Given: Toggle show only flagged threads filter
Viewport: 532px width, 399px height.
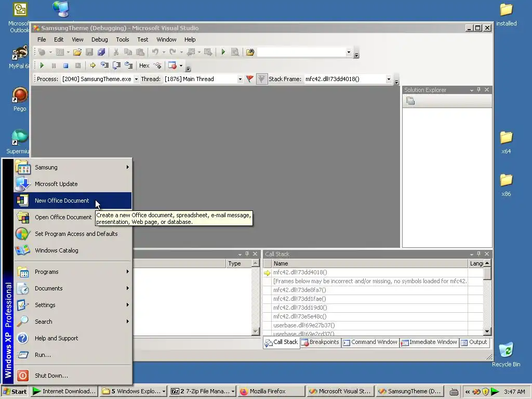Looking at the screenshot, I should click(x=262, y=79).
